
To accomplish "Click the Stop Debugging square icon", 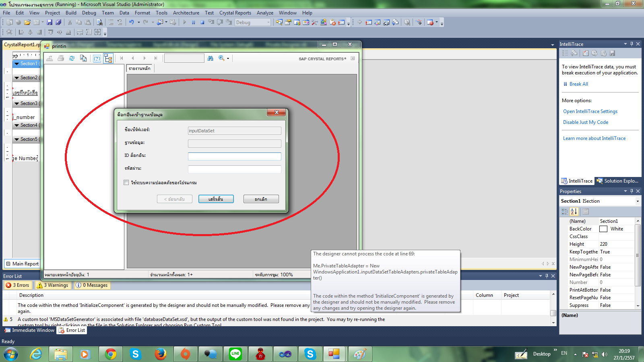I will tap(202, 23).
